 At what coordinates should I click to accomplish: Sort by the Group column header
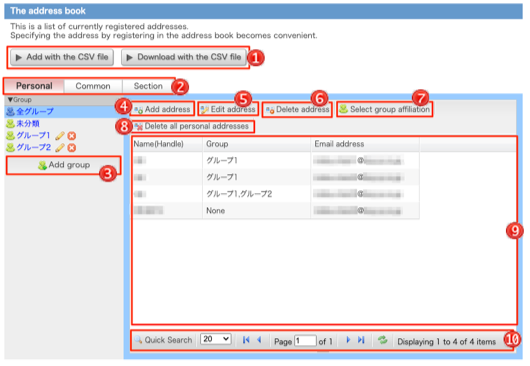[x=257, y=144]
